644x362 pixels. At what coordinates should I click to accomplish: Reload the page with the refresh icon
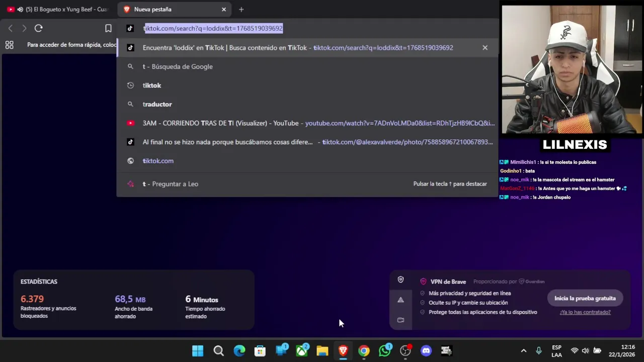[x=38, y=28]
